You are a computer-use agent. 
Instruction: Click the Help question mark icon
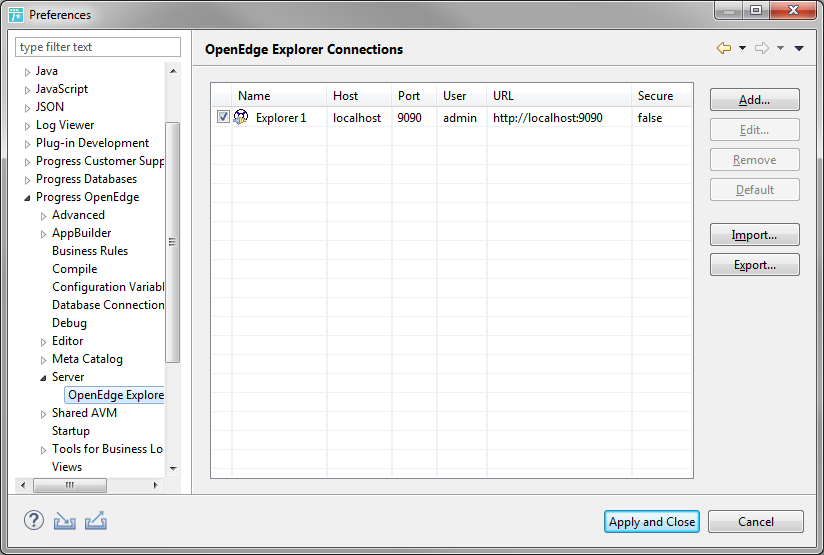pyautogui.click(x=34, y=521)
